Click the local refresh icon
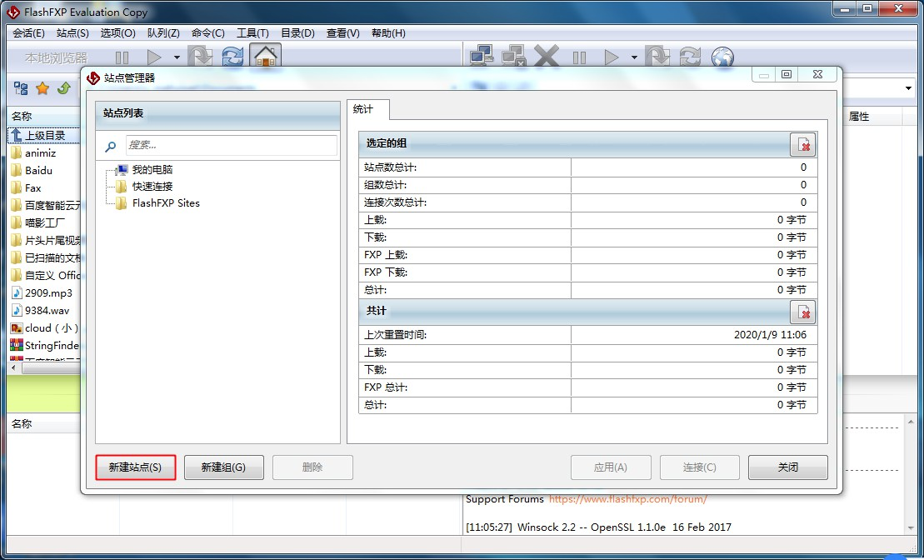Screen dimensions: 924x560 click(232, 57)
